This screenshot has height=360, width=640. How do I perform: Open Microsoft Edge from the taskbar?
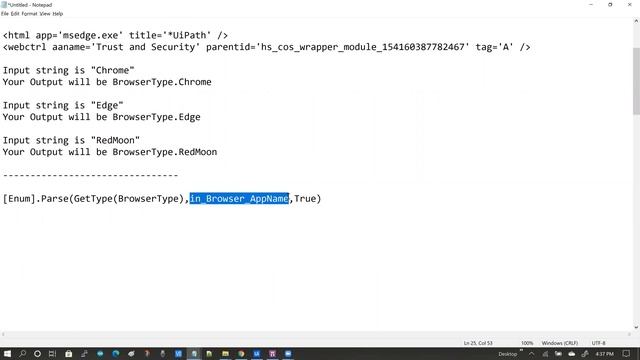point(116,354)
